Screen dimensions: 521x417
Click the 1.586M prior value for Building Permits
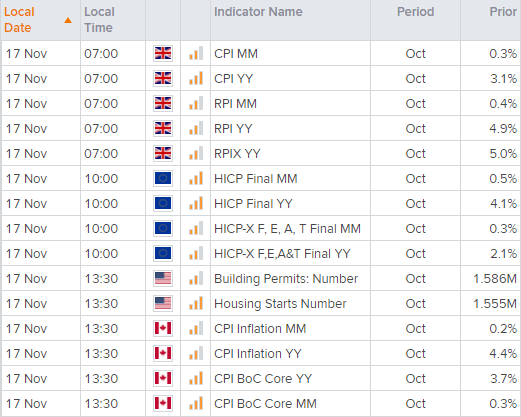[x=495, y=278]
